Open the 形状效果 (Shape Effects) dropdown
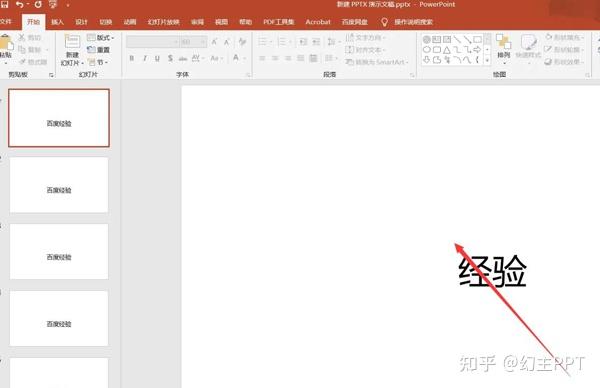 tap(564, 62)
